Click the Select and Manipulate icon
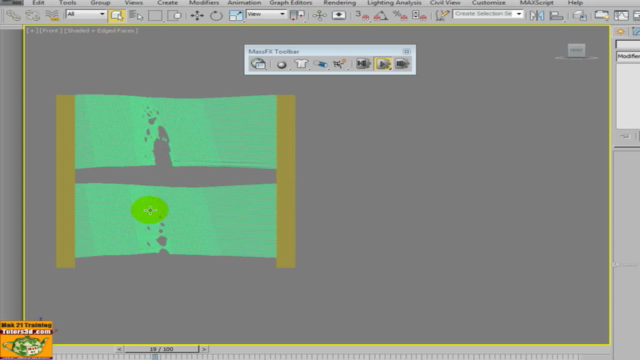 (x=320, y=16)
